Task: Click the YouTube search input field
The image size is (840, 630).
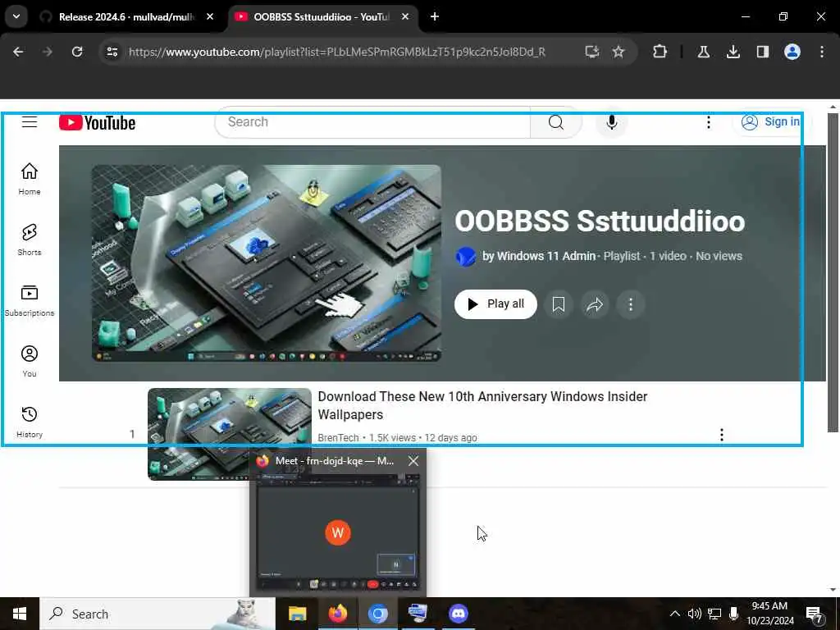Action: (x=372, y=122)
